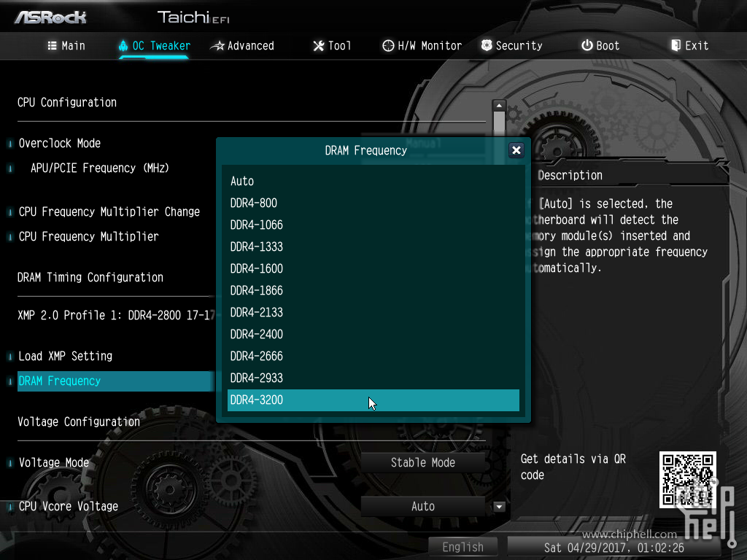Click the OC Tweaker rocket icon
The width and height of the screenshot is (747, 560).
click(x=123, y=46)
